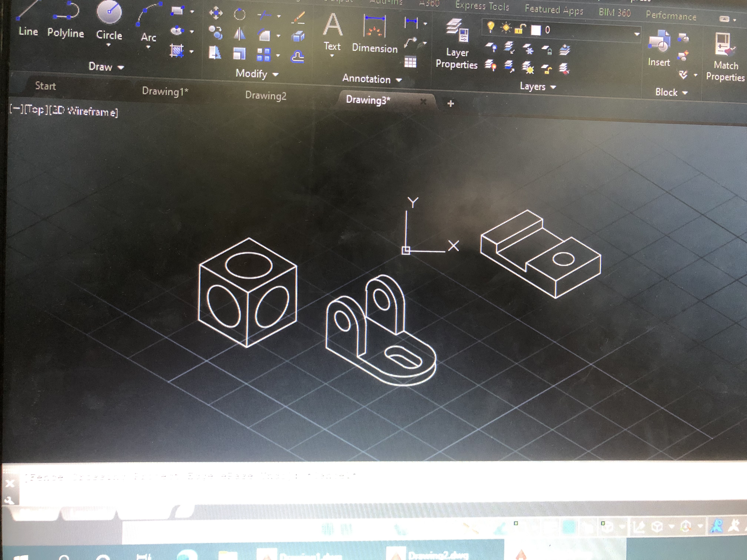Toggle layer 0 on/off lightbulb

coord(491,26)
